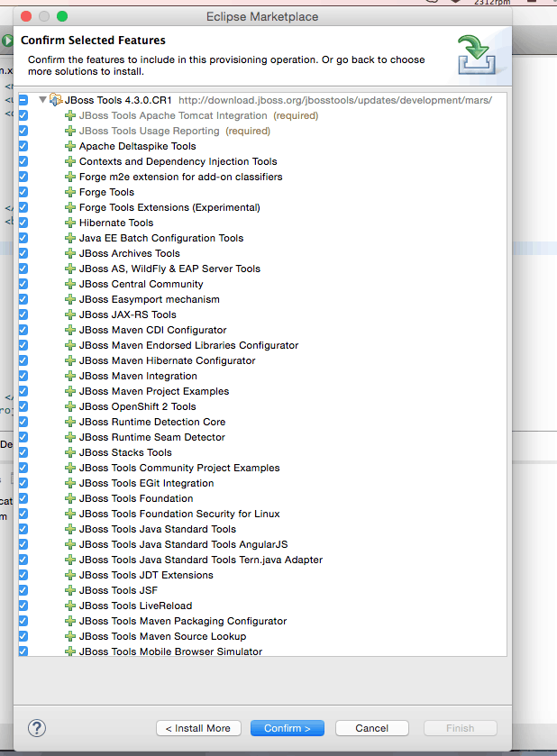Image resolution: width=557 pixels, height=756 pixels.
Task: Click the plus icon beside Hibernate Tools
Action: pyautogui.click(x=70, y=223)
